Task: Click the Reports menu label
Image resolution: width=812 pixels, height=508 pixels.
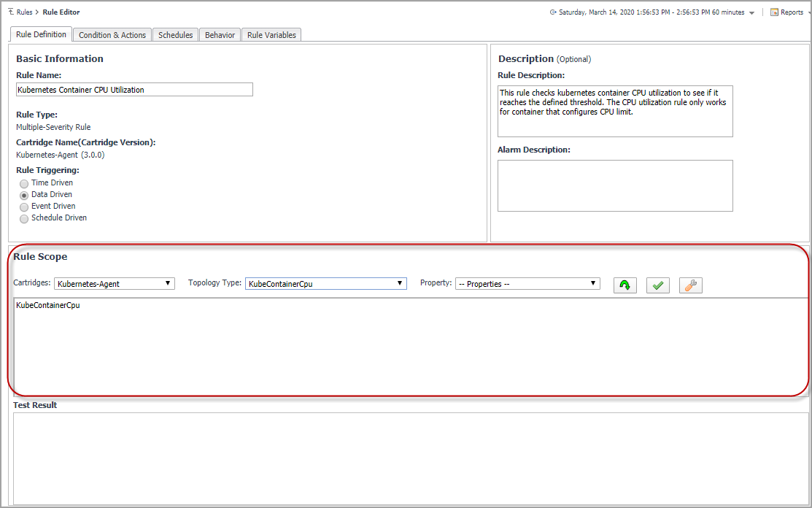Action: 792,12
